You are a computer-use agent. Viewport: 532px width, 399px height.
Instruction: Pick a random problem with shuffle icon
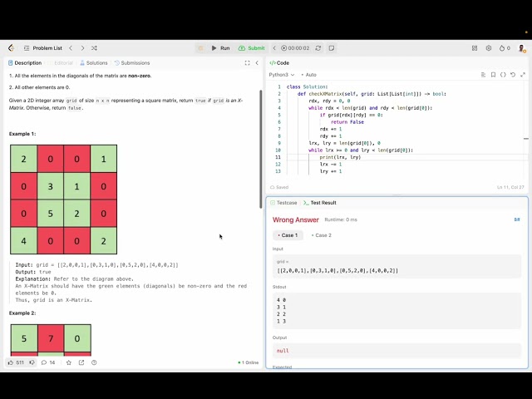click(94, 48)
